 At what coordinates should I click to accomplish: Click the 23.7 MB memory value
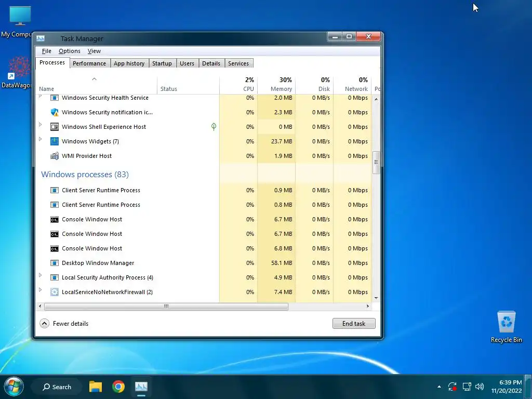point(282,141)
